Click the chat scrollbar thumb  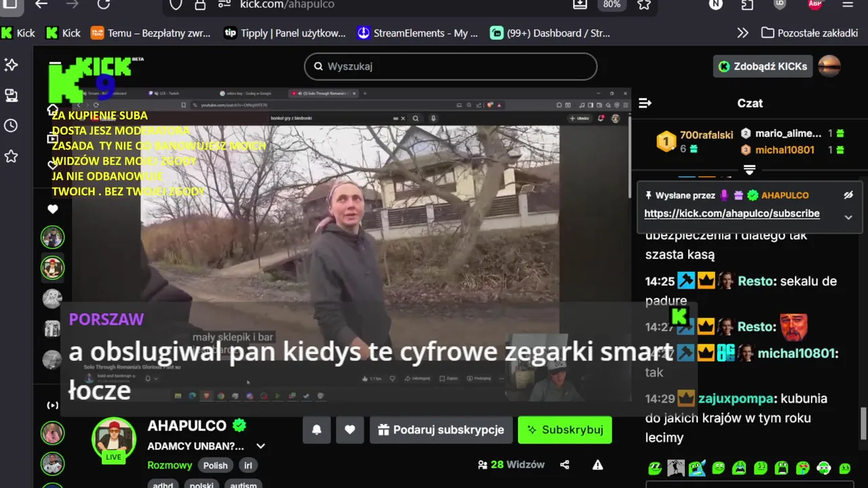863,424
